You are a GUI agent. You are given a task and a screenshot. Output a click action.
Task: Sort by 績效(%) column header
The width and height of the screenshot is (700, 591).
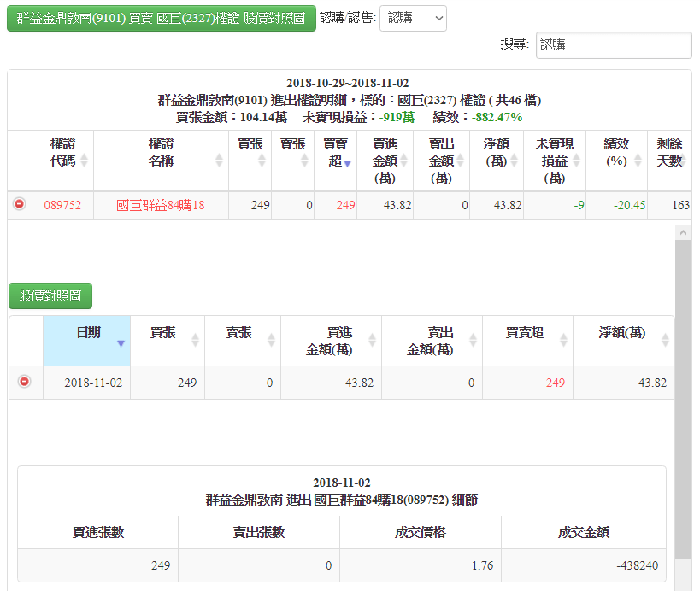point(616,152)
